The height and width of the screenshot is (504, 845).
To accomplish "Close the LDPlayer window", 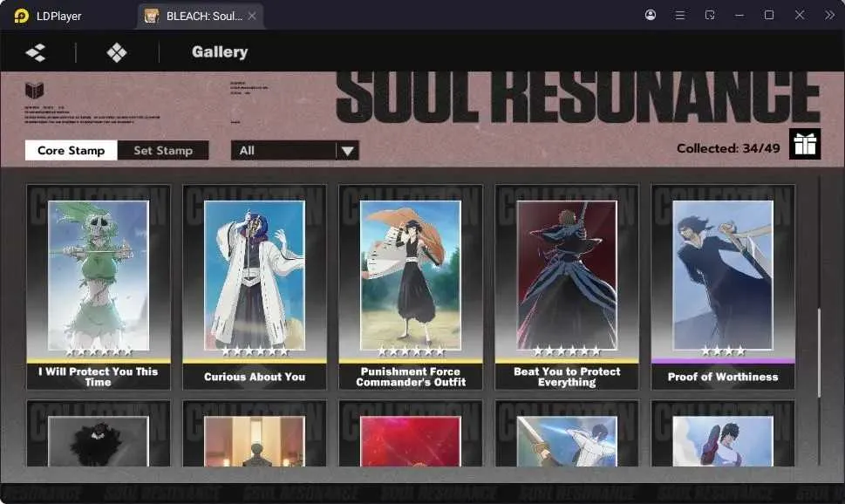I will point(800,15).
